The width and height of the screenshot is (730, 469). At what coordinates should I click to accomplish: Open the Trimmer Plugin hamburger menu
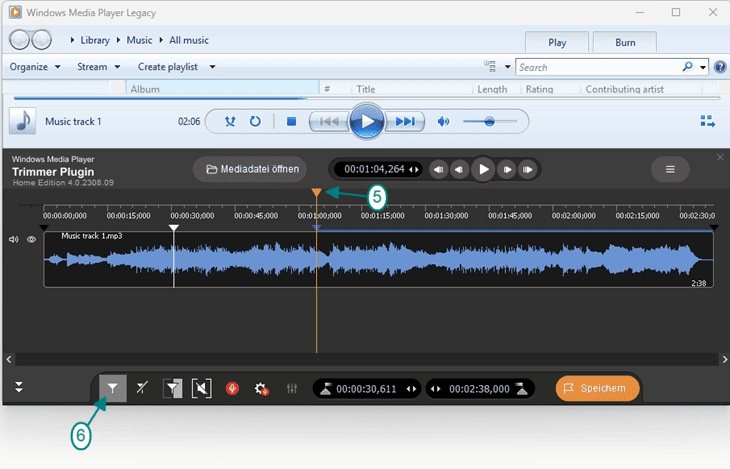(x=670, y=170)
